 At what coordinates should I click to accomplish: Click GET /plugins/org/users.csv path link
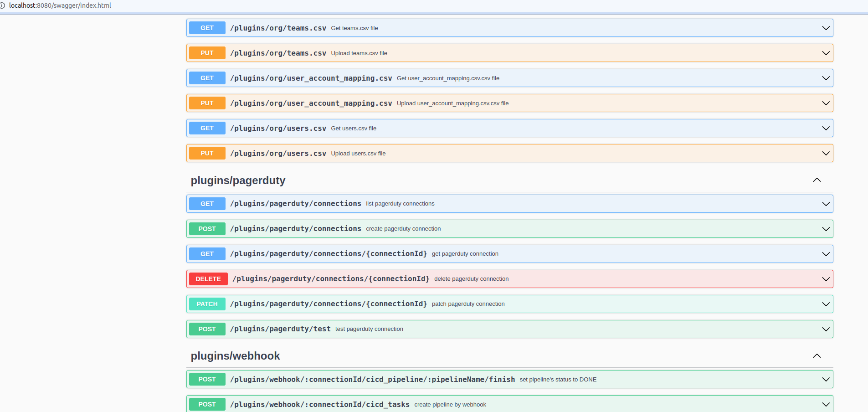[278, 128]
